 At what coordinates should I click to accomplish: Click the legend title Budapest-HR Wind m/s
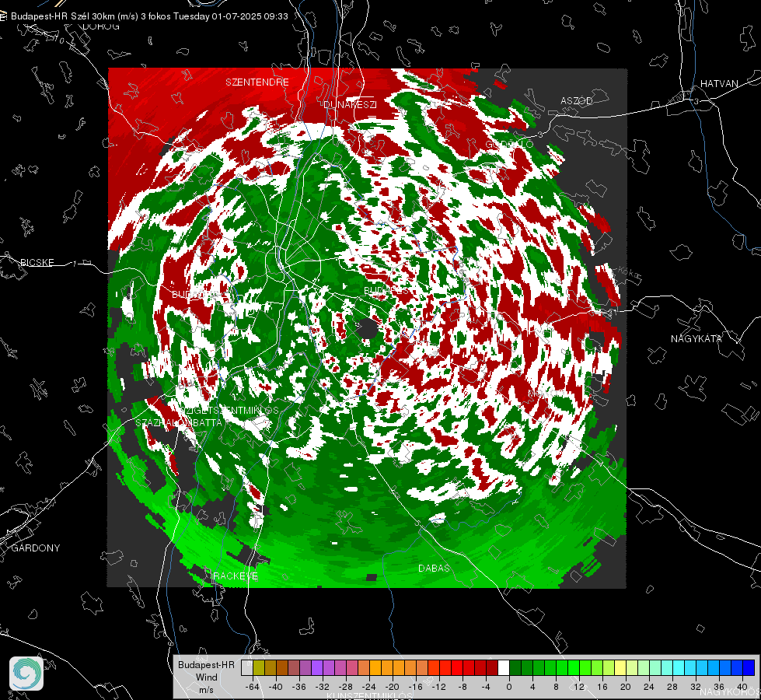[x=206, y=677]
